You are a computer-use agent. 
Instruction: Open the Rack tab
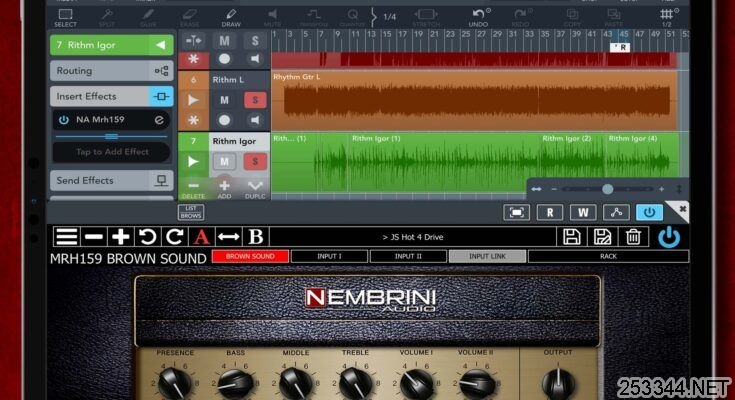608,257
